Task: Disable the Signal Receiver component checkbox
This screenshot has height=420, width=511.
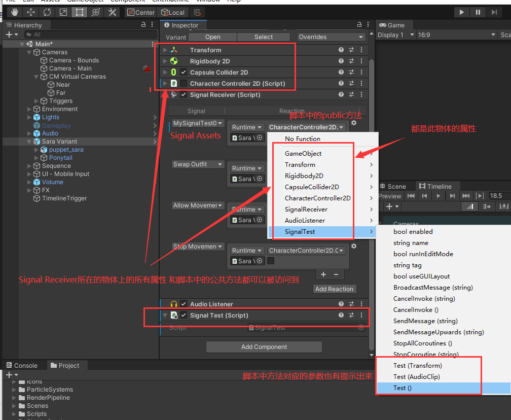Action: point(184,95)
